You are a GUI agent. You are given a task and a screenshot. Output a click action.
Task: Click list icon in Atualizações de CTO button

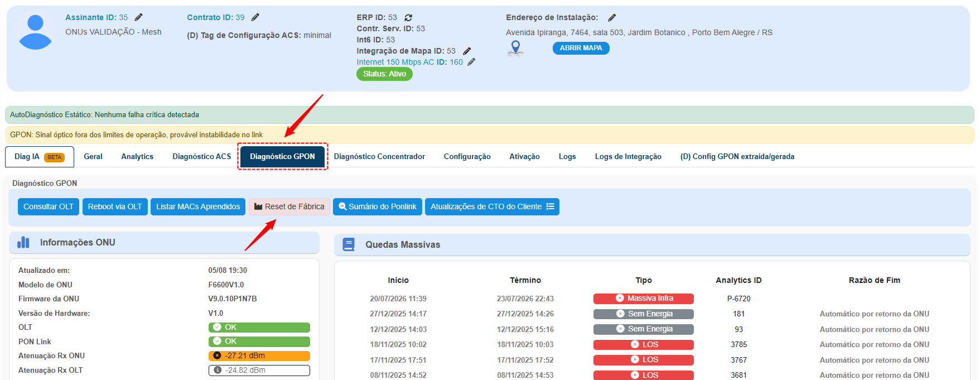tap(551, 206)
